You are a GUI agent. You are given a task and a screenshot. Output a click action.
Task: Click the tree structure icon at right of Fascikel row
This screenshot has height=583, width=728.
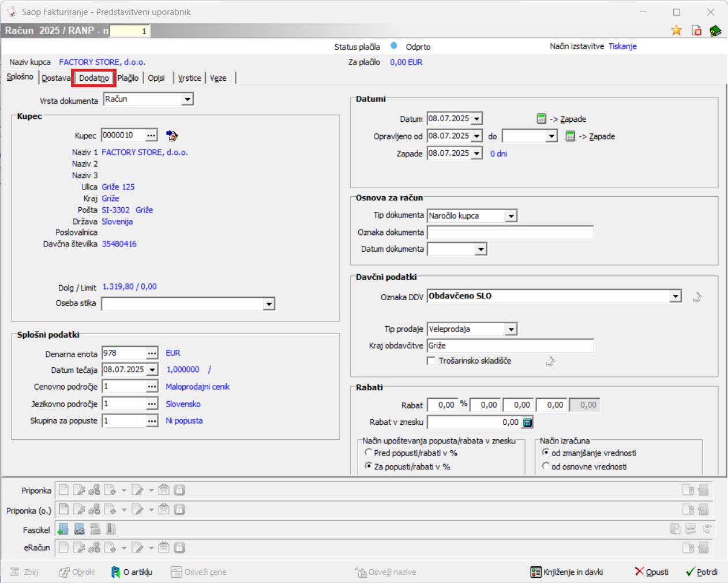pyautogui.click(x=707, y=529)
